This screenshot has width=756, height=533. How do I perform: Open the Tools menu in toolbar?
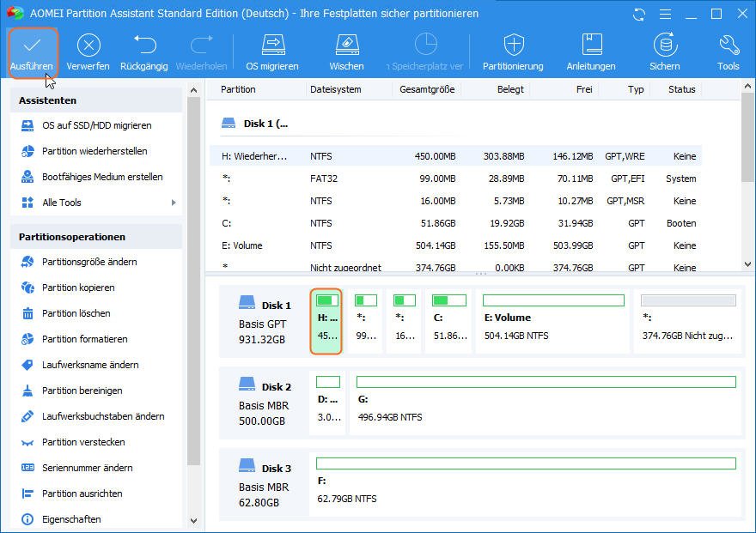pos(728,52)
